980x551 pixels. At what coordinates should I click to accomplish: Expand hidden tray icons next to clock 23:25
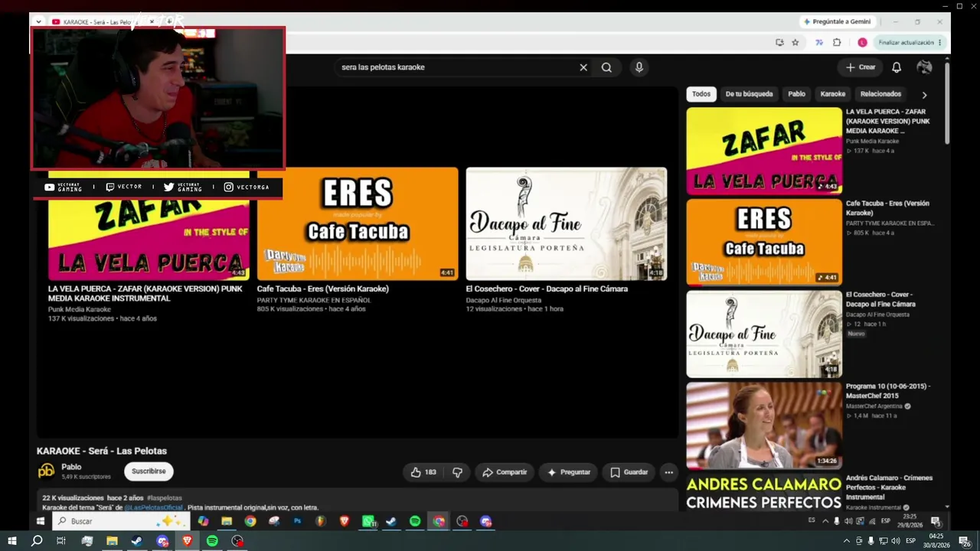point(825,521)
